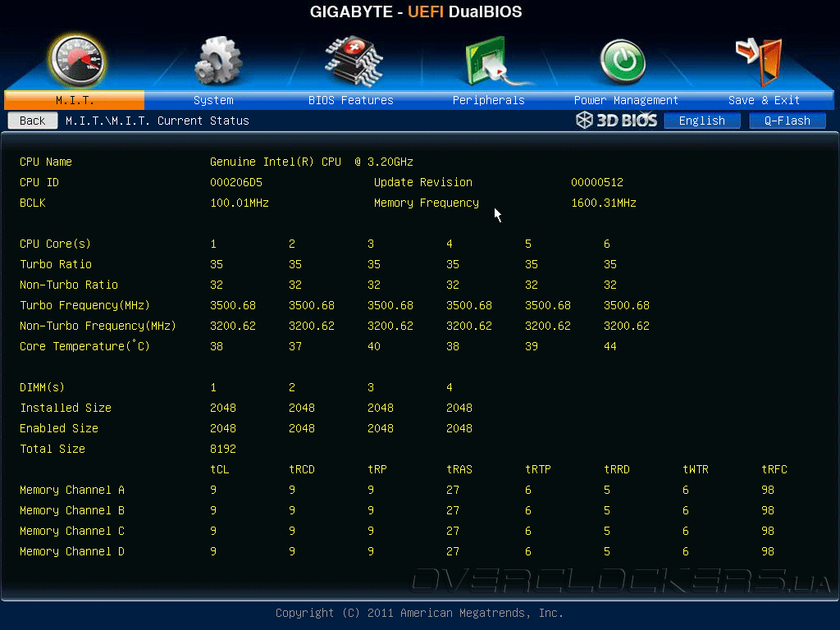The image size is (840, 630).
Task: Click the American Megatrends copyright text
Action: click(419, 613)
